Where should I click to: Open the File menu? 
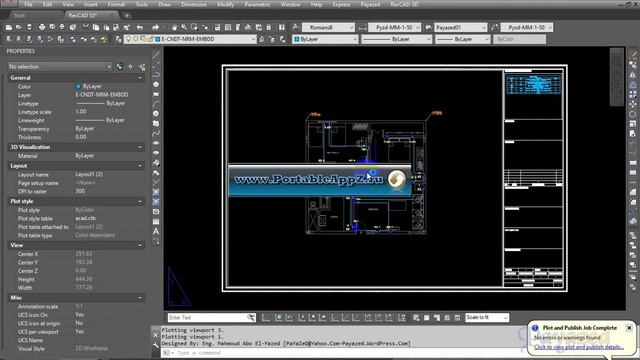tap(28, 4)
